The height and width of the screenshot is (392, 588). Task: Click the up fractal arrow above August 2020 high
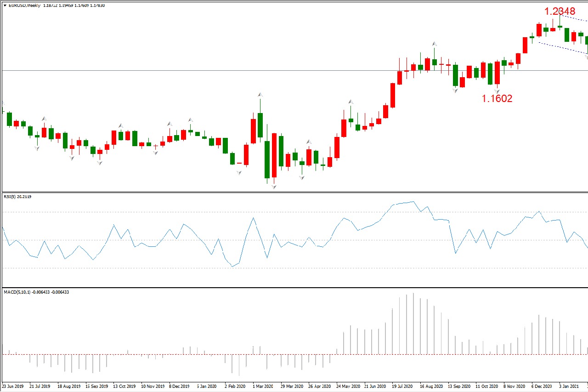click(x=434, y=44)
